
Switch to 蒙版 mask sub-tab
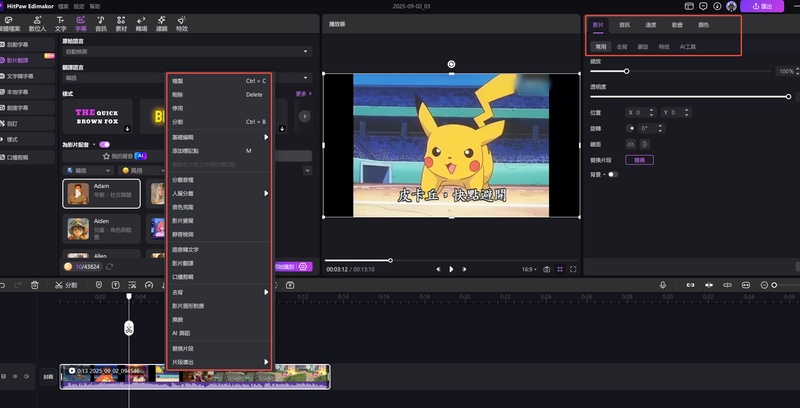click(x=643, y=46)
